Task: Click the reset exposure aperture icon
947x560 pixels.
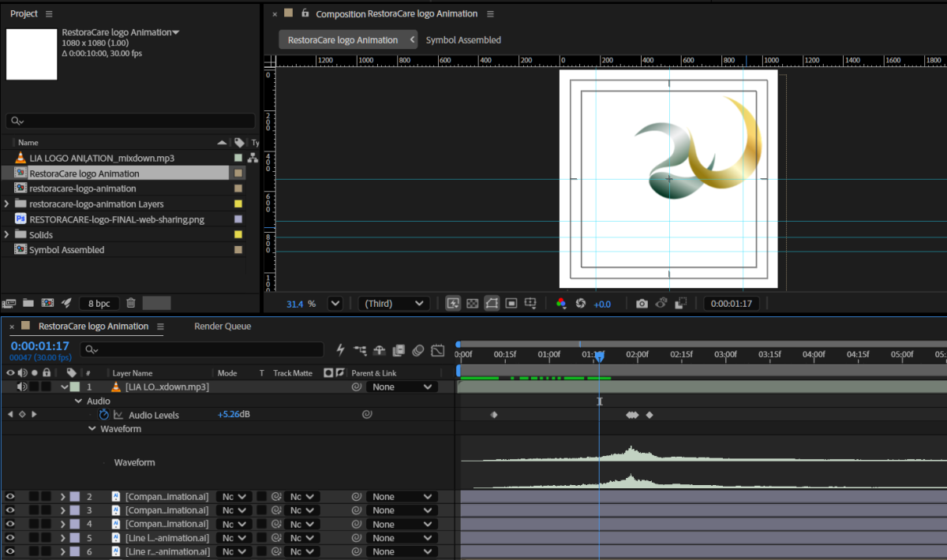Action: click(580, 304)
